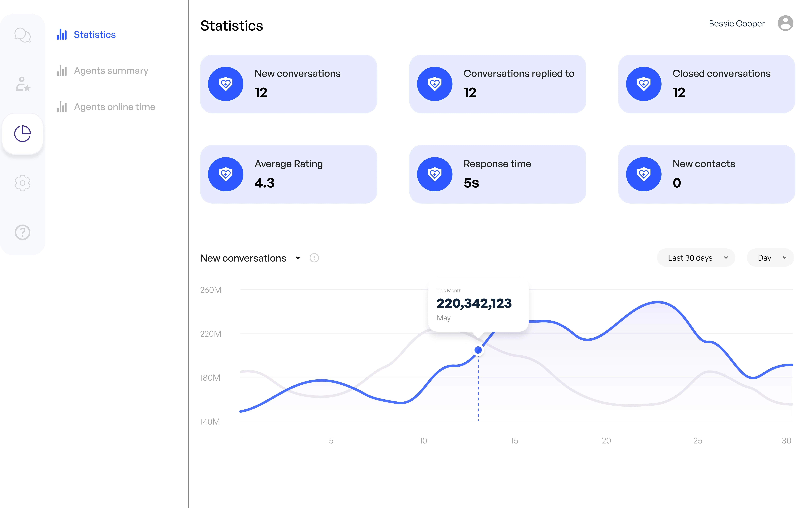
Task: Click the bar chart icon next to Statistics
Action: point(62,34)
